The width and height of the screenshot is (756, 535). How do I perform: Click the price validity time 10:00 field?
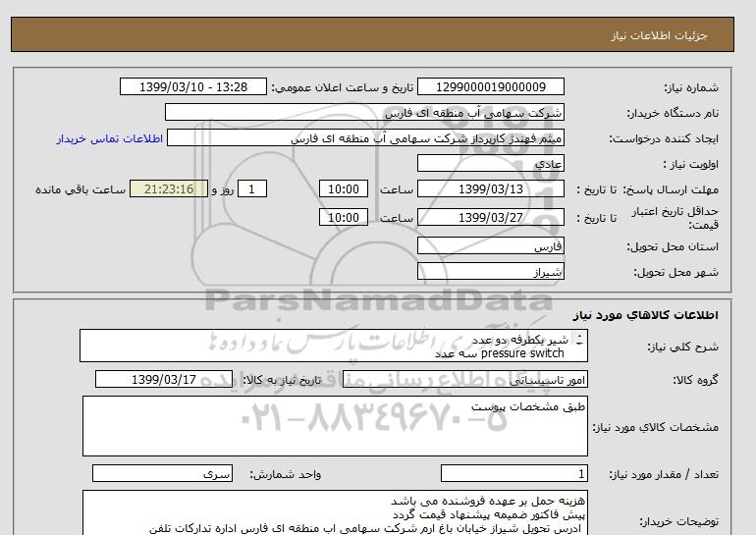[344, 217]
